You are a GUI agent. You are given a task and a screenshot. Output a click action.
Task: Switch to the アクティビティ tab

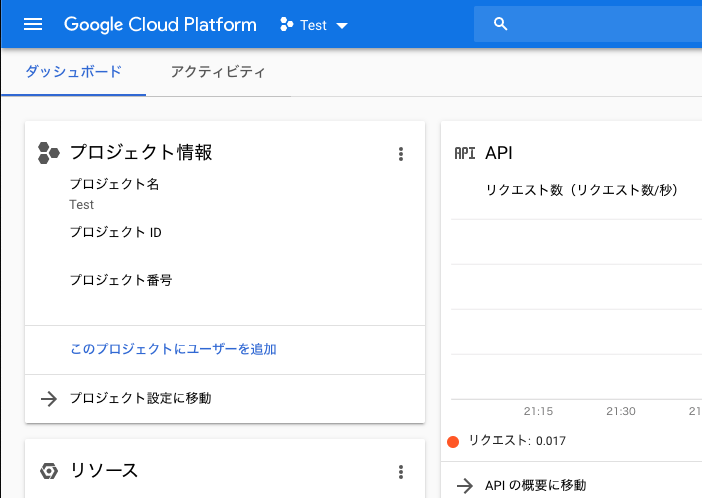[x=218, y=72]
